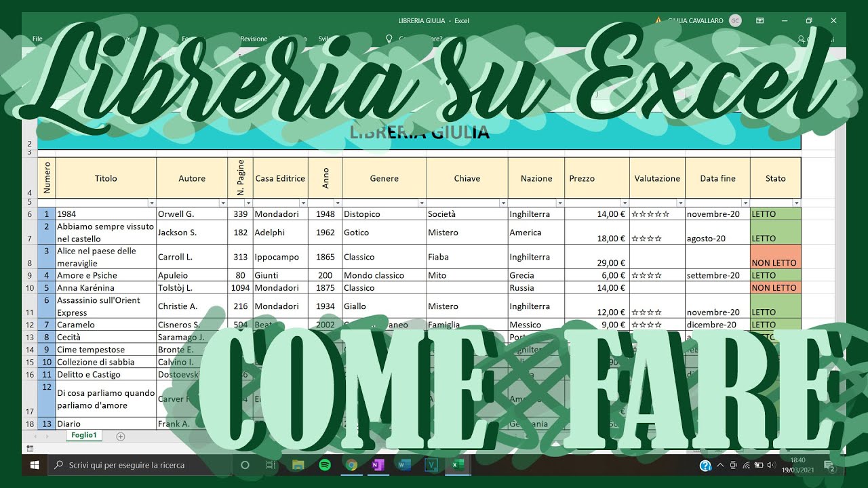
Task: Add a new sheet with the plus button
Action: point(121,436)
